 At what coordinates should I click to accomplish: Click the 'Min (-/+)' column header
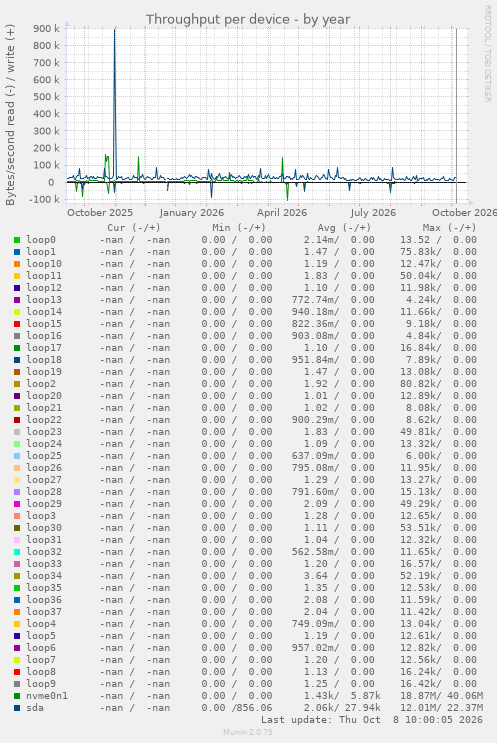point(239,228)
